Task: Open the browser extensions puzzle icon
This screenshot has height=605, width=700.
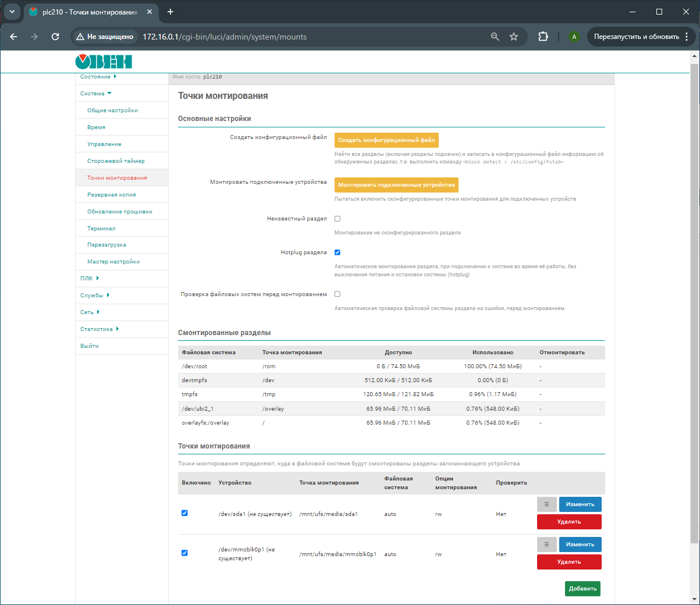Action: tap(543, 37)
